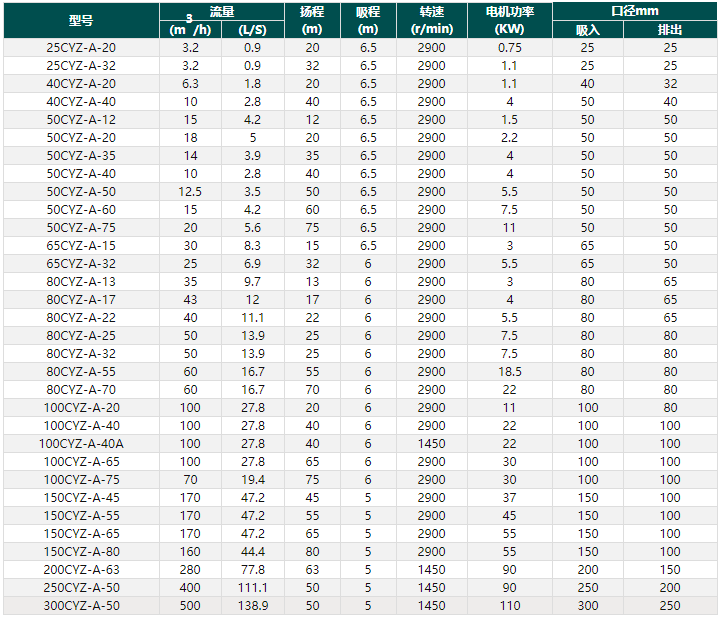Click the 排出 sub-header
Screen dimensions: 720x619
[x=670, y=30]
